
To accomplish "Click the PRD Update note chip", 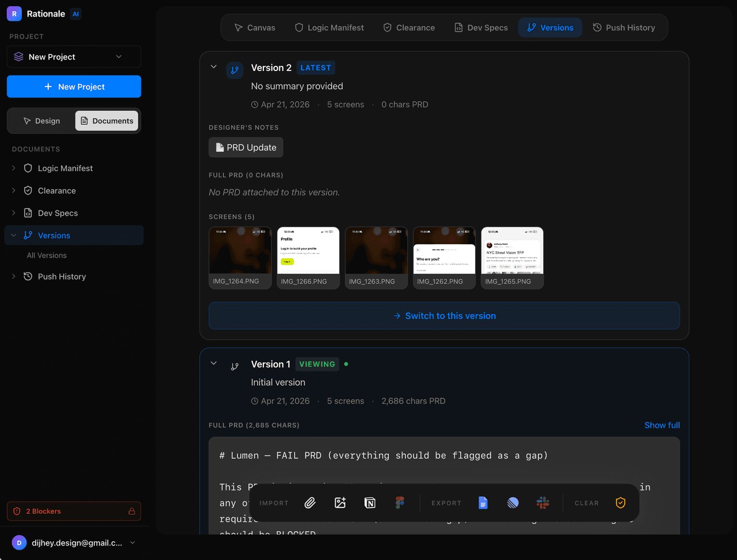I will 246,147.
